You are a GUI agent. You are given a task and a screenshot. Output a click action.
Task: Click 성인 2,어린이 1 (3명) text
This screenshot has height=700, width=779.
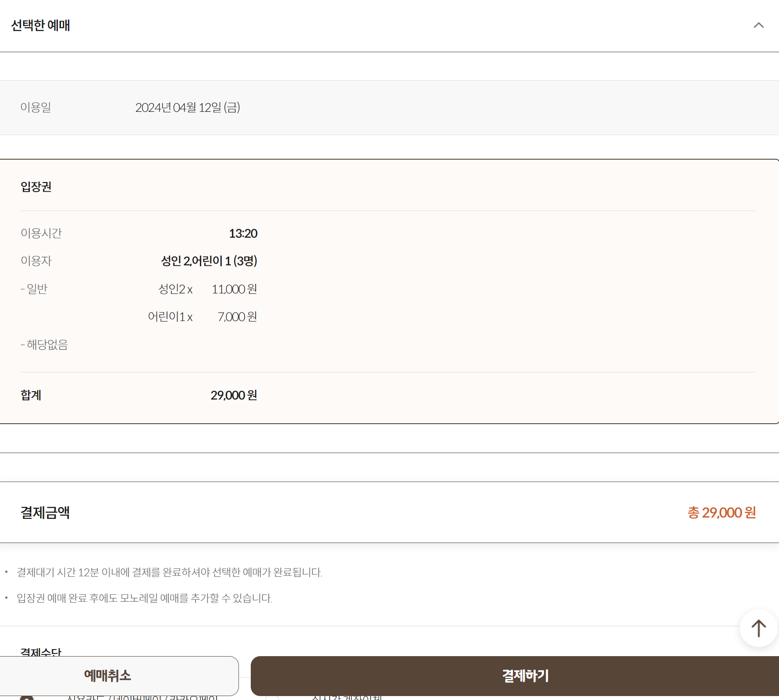(209, 261)
